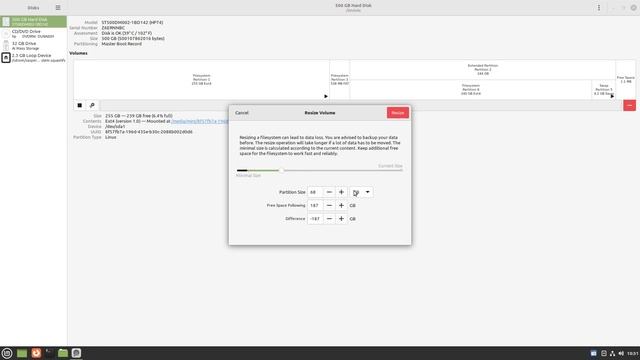Select the CD/DVD Drive in sidebar
Viewport: 640px width, 360px height.
click(x=33, y=33)
